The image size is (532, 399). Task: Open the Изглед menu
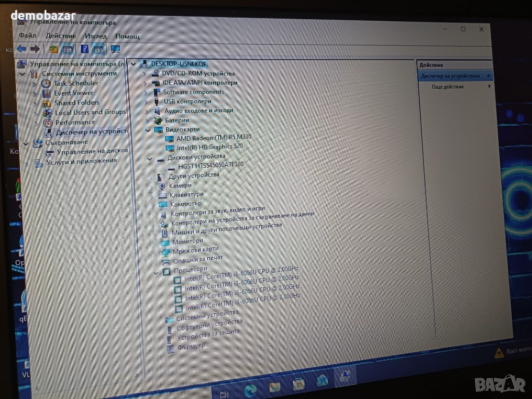96,36
